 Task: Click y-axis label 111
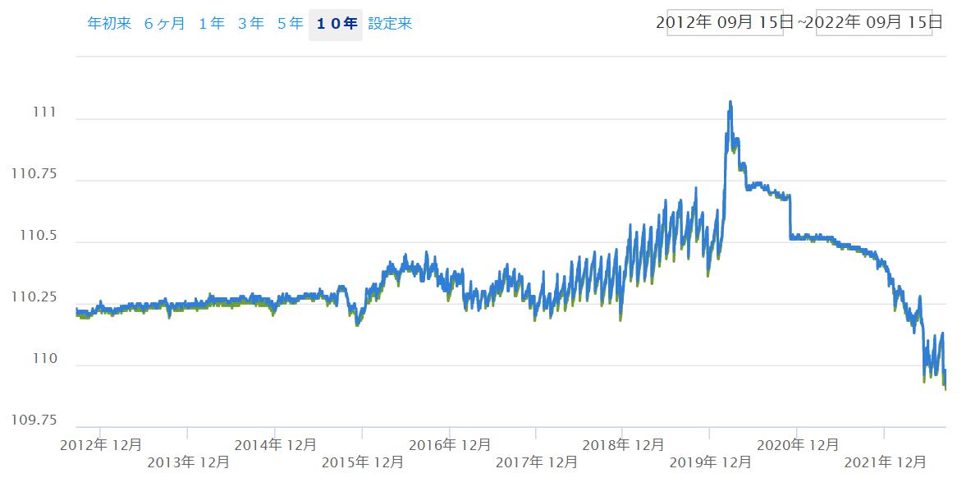(x=46, y=113)
